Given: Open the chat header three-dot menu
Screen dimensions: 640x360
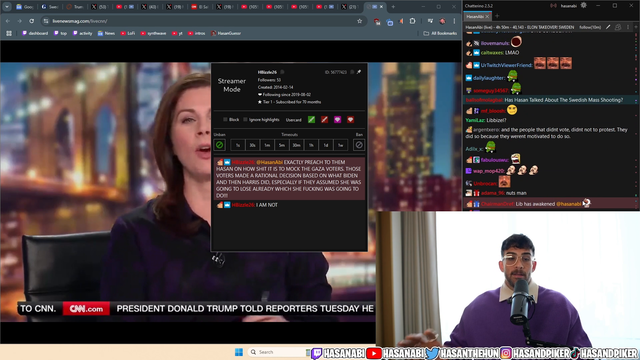Looking at the screenshot, I should point(628,27).
